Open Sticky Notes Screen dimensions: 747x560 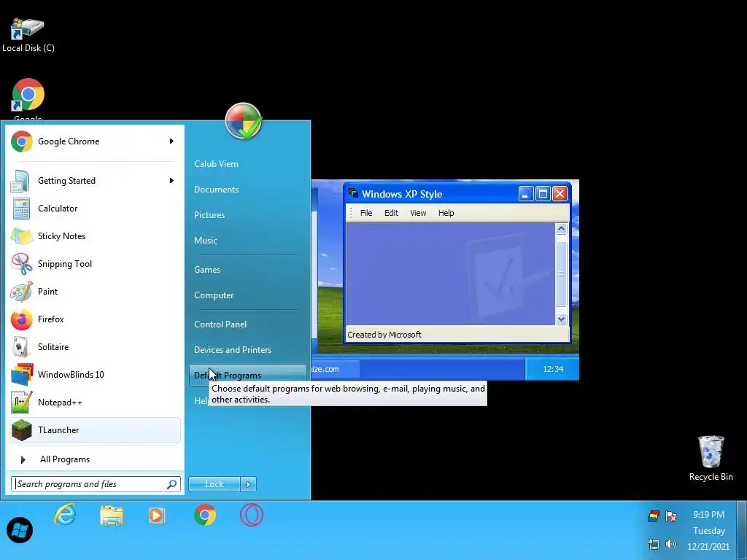(94, 236)
